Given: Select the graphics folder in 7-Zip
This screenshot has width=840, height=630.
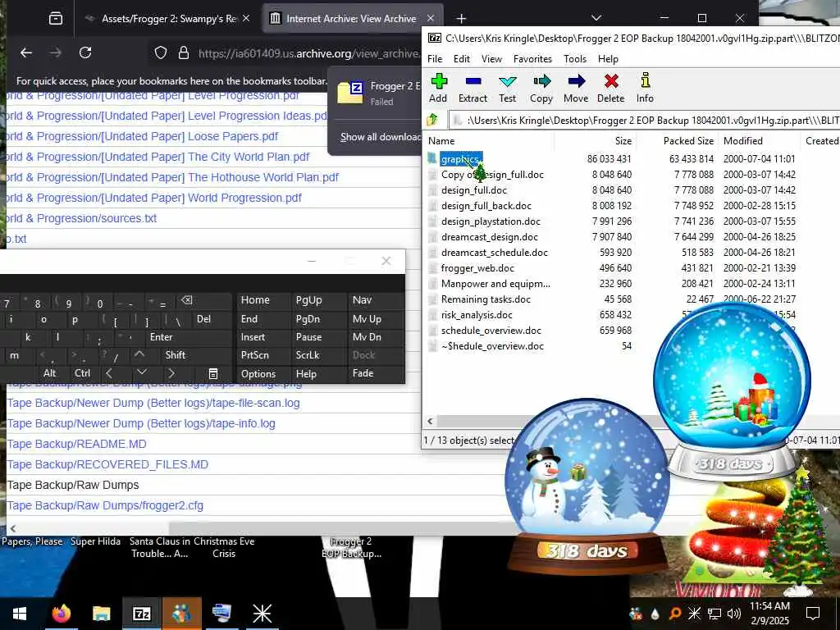Looking at the screenshot, I should (x=461, y=159).
